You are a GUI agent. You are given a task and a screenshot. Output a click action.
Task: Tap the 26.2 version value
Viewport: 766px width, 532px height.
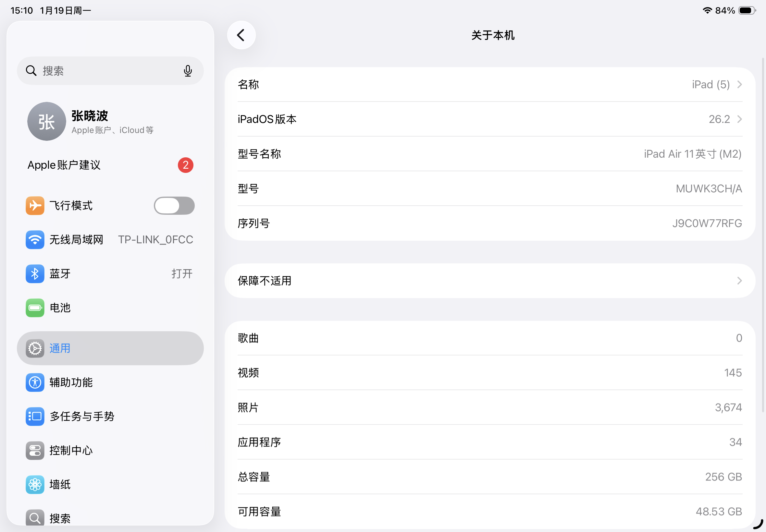[x=719, y=119]
